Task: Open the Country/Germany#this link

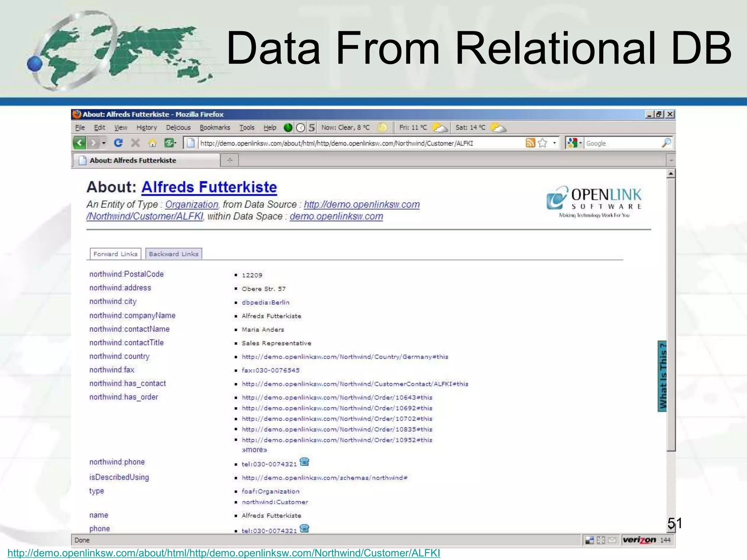Action: click(345, 357)
